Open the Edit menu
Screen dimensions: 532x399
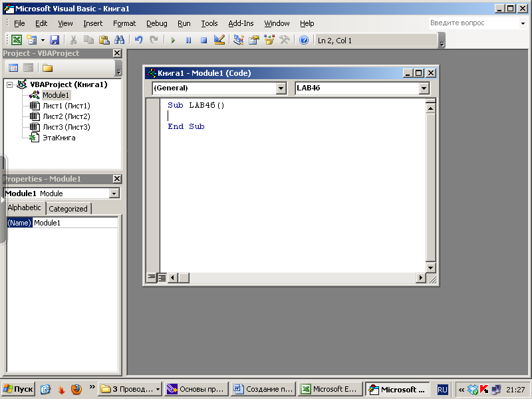(x=41, y=23)
